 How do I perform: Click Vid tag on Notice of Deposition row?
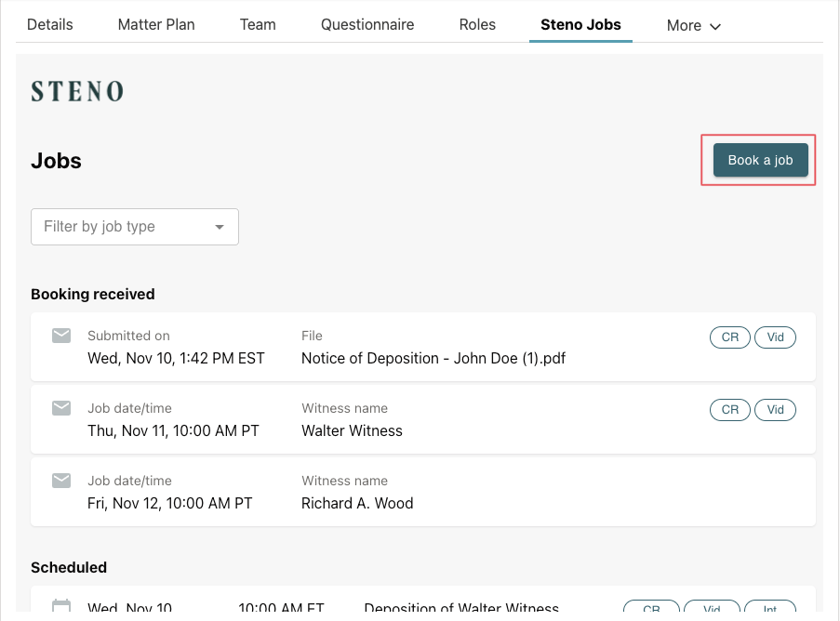(x=775, y=337)
